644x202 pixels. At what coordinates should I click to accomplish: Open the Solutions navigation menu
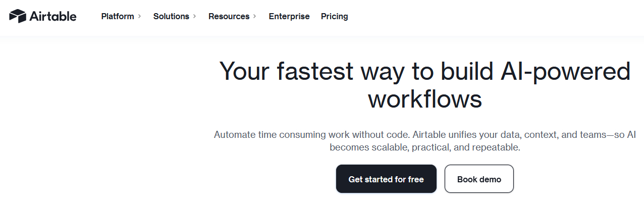click(x=171, y=16)
